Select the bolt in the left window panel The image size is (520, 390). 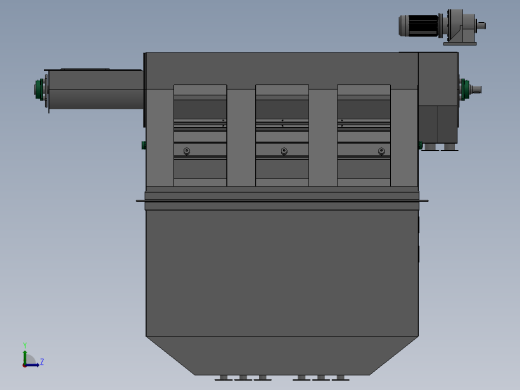pyautogui.click(x=187, y=151)
